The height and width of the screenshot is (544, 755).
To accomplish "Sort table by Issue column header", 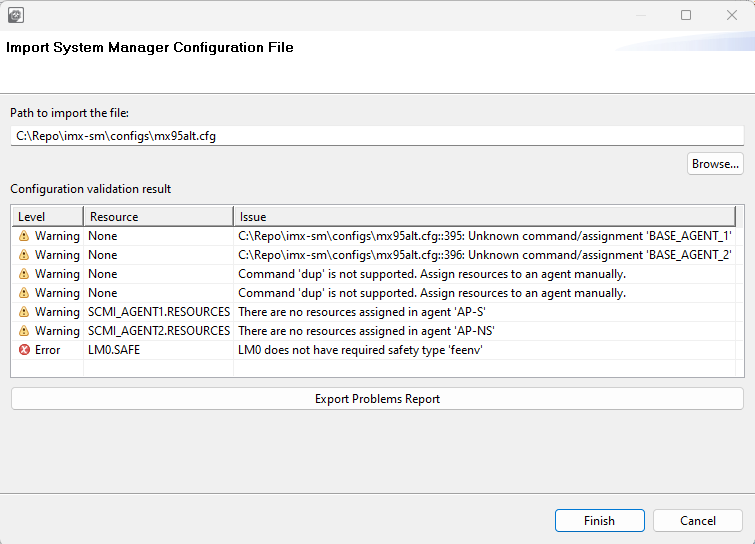I will point(484,216).
